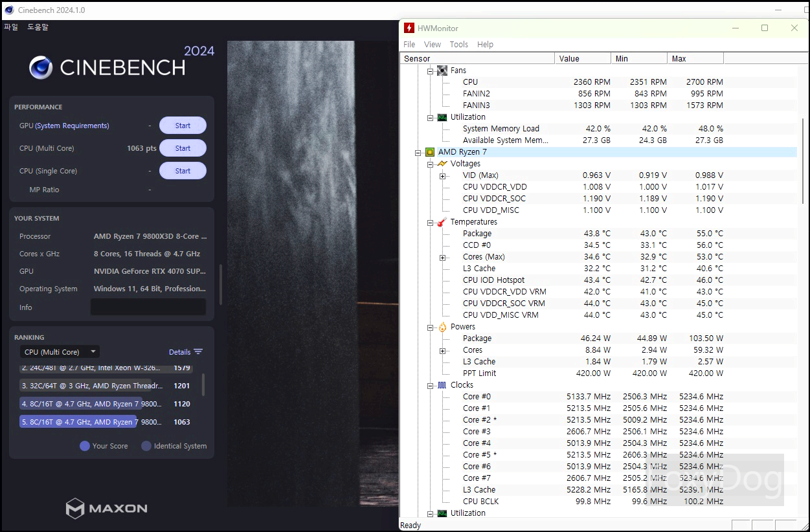Open HWMonitor File menu
Image resolution: width=810 pixels, height=532 pixels.
coord(409,45)
